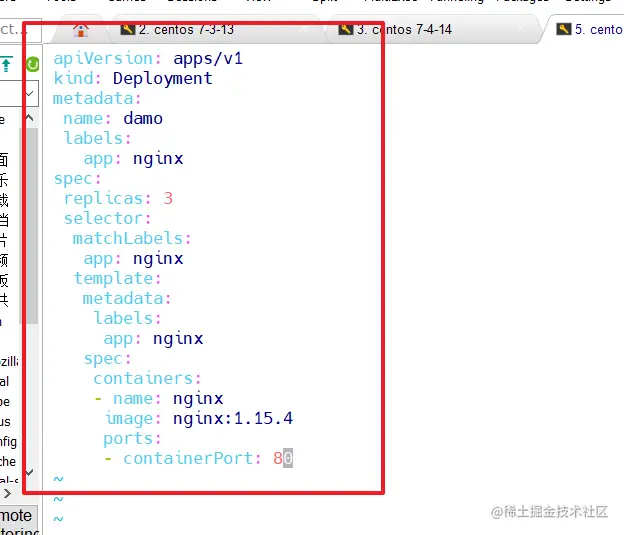Click the green refresh icon in sidebar

coord(33,64)
